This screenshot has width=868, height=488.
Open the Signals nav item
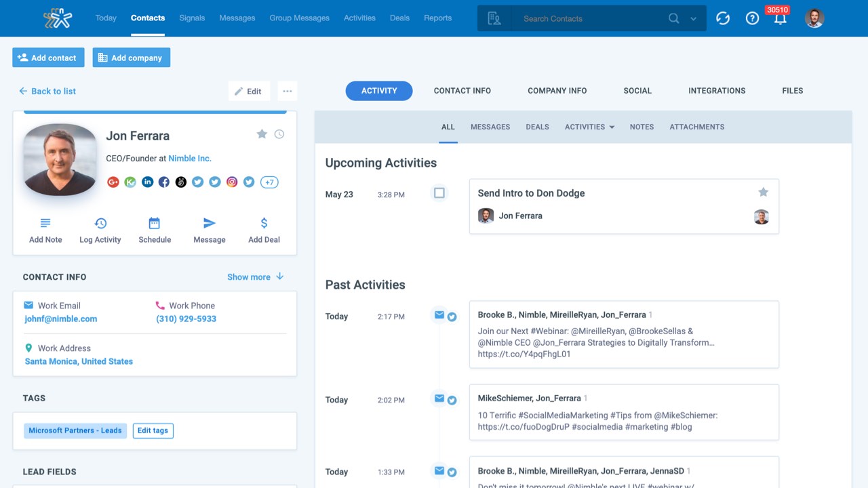pos(192,18)
